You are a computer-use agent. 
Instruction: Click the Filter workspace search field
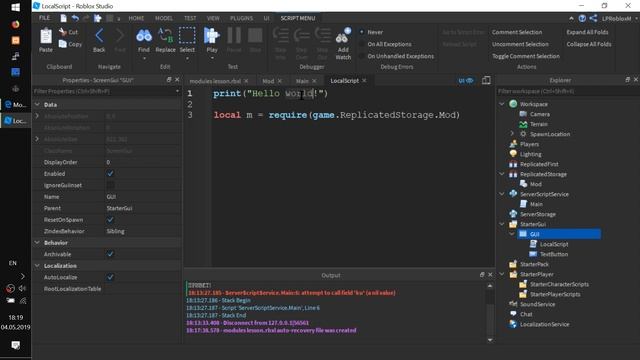tap(567, 91)
